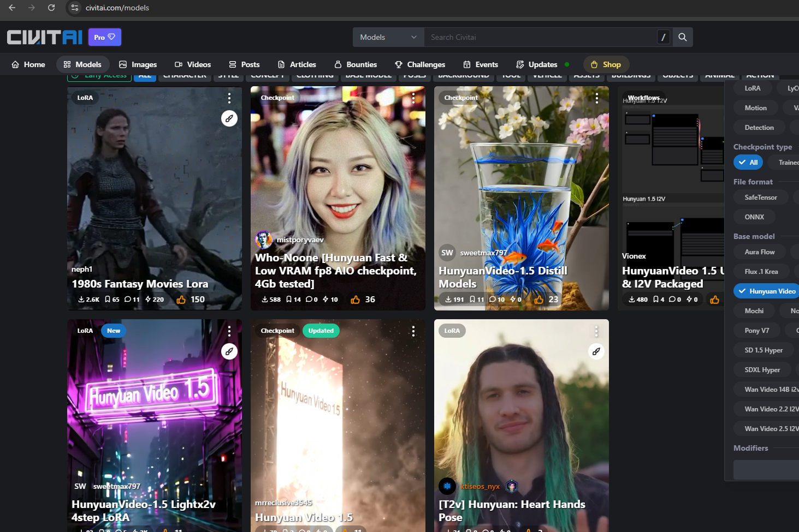Click the round generate icon on Heart Hands Pose card
Image resolution: width=799 pixels, height=532 pixels.
[596, 351]
